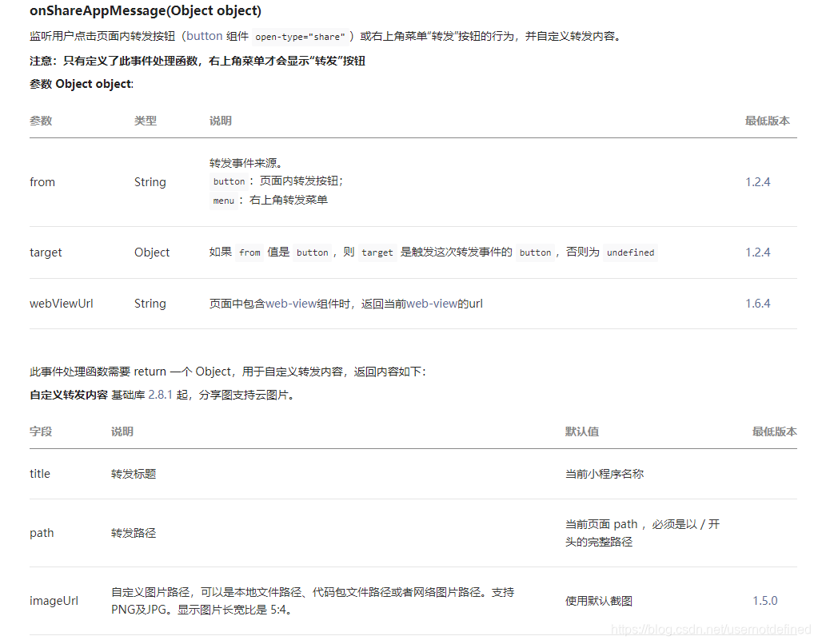
Task: Open the second 'web-view' link before 'url'
Action: pos(432,304)
